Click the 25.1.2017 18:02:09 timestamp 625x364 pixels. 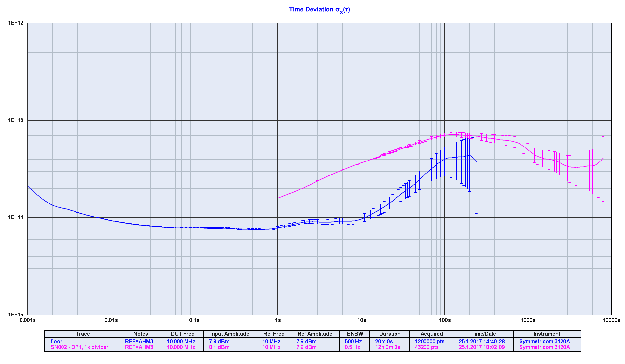(482, 347)
